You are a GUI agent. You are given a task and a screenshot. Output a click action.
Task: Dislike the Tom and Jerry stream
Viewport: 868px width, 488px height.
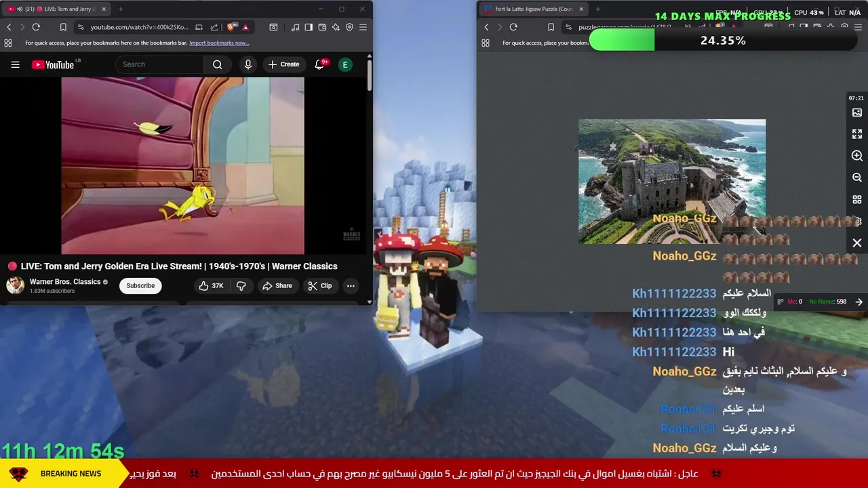241,285
